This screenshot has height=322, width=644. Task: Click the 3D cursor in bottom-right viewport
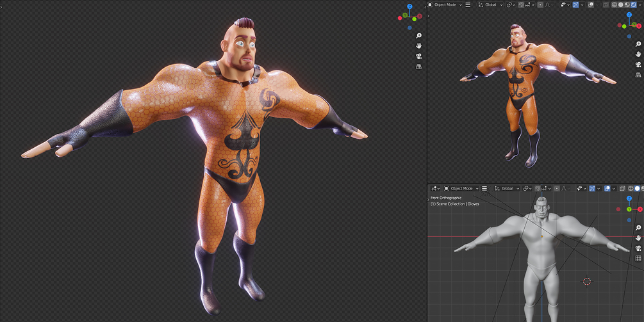tap(587, 282)
